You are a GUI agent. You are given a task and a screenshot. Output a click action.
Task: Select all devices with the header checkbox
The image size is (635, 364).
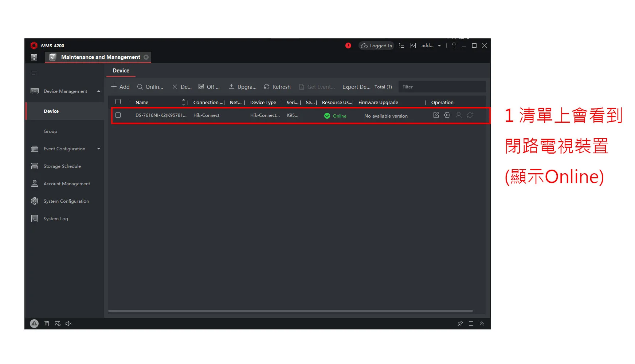118,102
